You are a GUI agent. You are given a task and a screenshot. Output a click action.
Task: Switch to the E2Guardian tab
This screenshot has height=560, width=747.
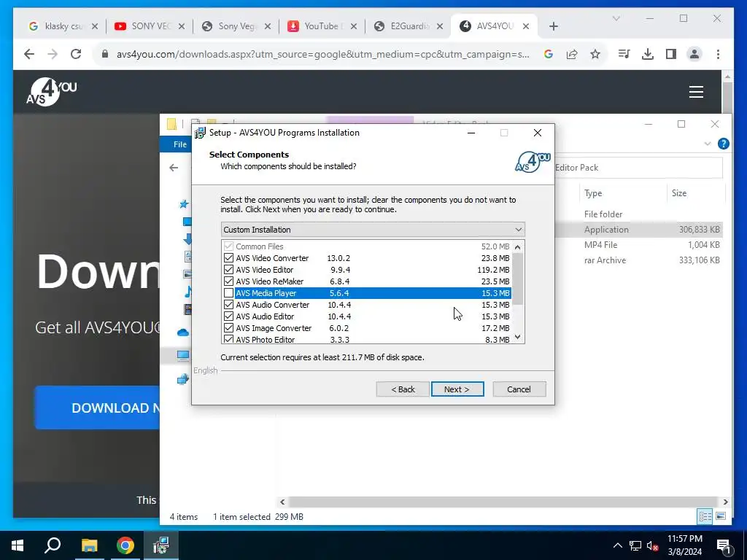409,26
